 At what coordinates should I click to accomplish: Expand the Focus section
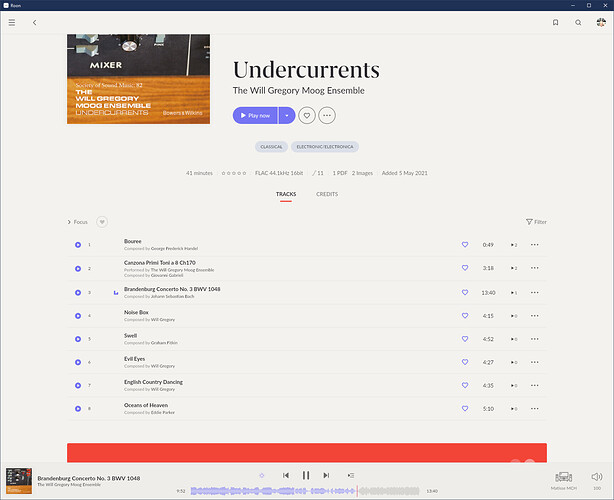coord(78,222)
